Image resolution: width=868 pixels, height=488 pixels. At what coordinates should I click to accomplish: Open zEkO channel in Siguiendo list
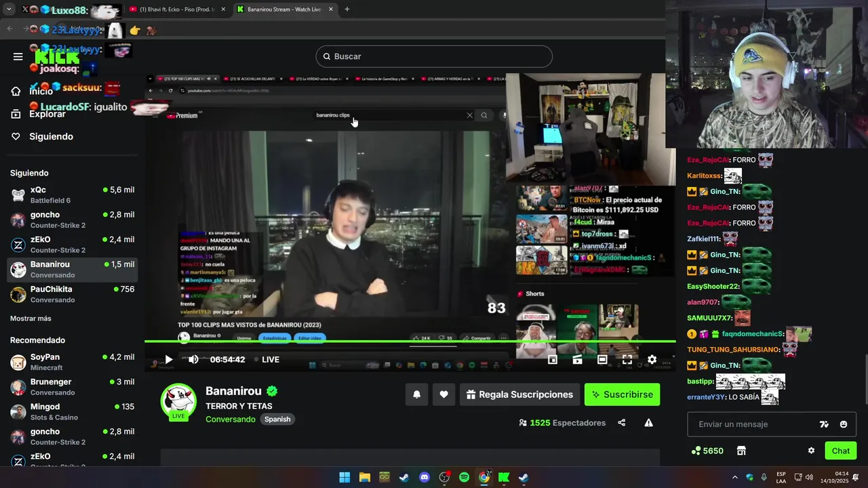[73, 245]
